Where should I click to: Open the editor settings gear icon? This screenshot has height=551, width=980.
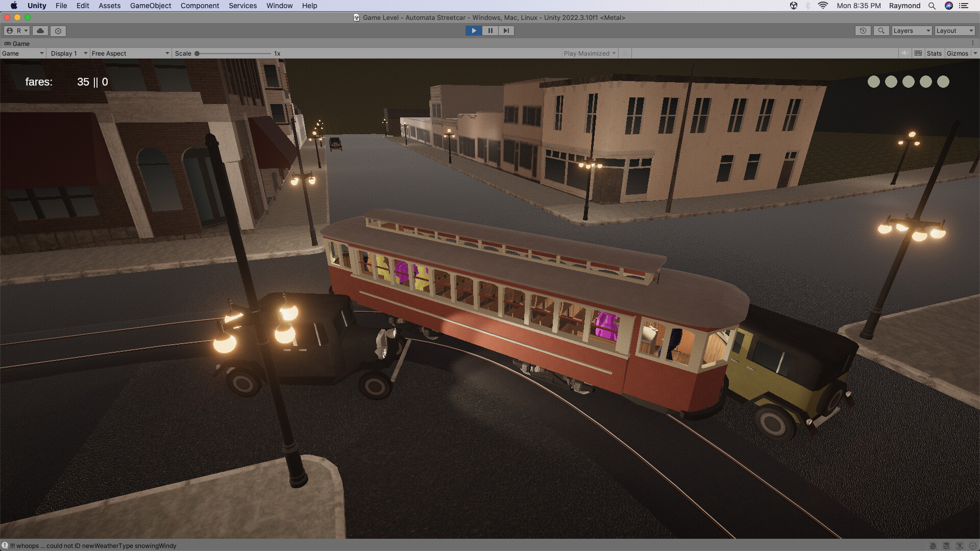[58, 31]
